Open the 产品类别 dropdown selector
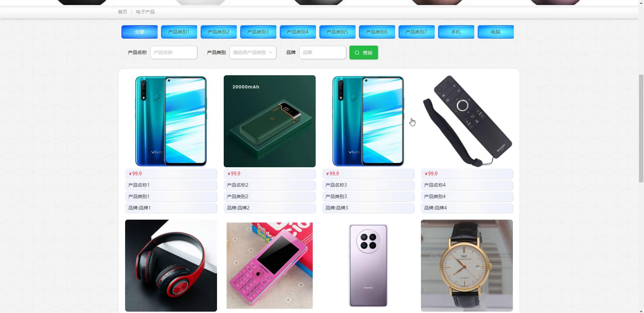The width and height of the screenshot is (644, 313). point(253,52)
